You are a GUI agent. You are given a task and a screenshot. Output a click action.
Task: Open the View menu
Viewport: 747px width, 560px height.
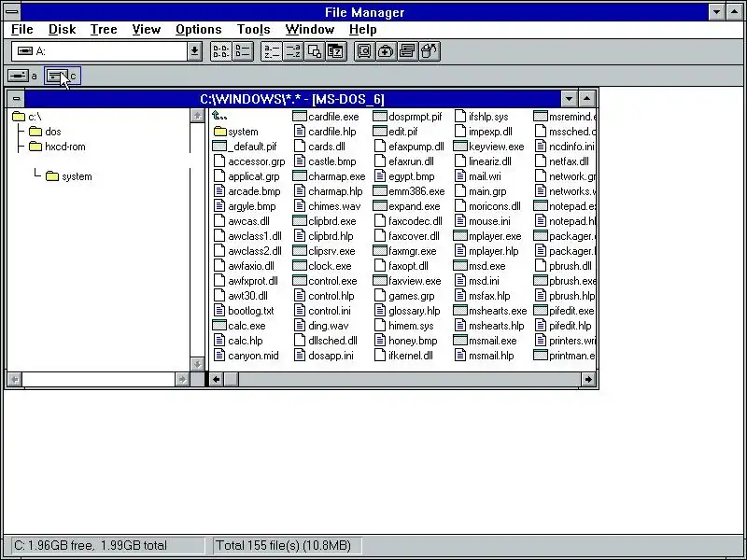click(147, 29)
